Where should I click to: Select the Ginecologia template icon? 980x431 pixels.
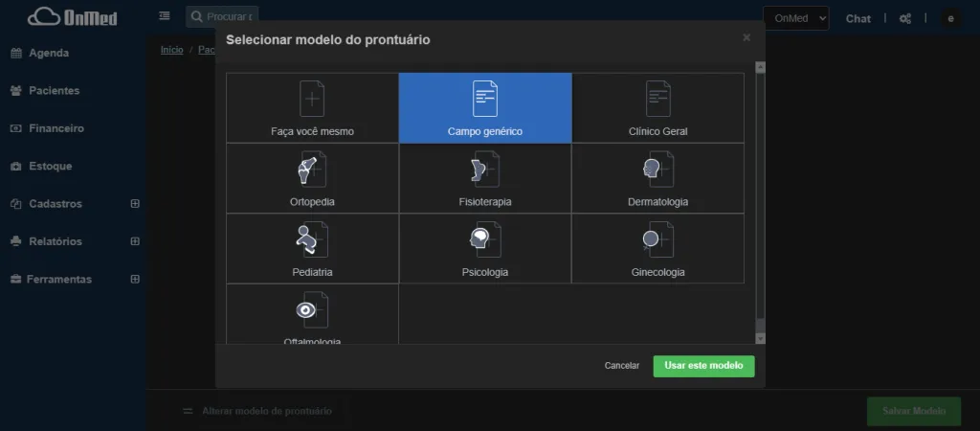tap(657, 240)
